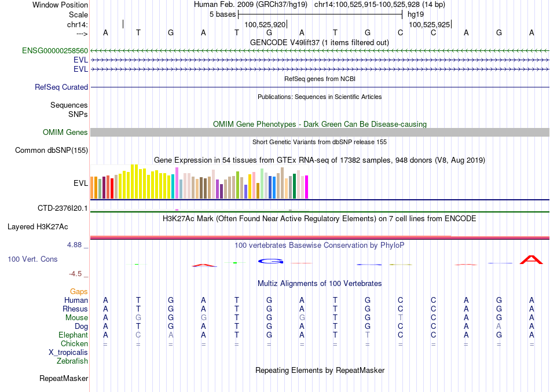Viewport: 550px width, 392px height.
Task: Click the pink Layered H3K27Ac signal bar
Action: point(320,237)
